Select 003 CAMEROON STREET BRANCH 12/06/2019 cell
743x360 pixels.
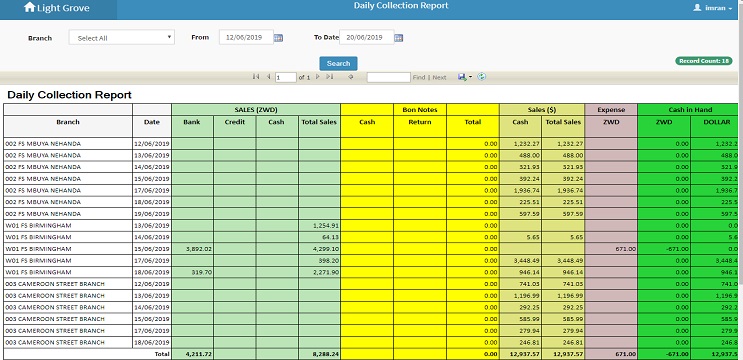(x=68, y=284)
